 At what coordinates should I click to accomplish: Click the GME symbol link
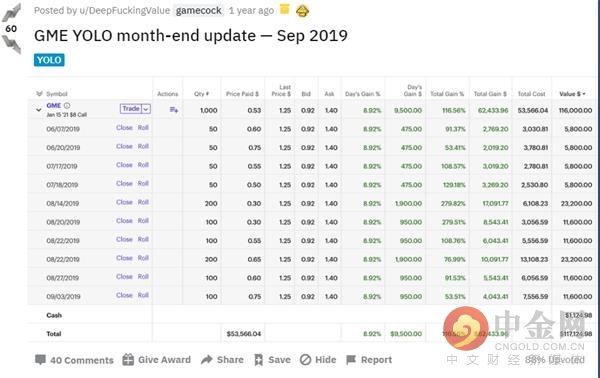pyautogui.click(x=54, y=105)
